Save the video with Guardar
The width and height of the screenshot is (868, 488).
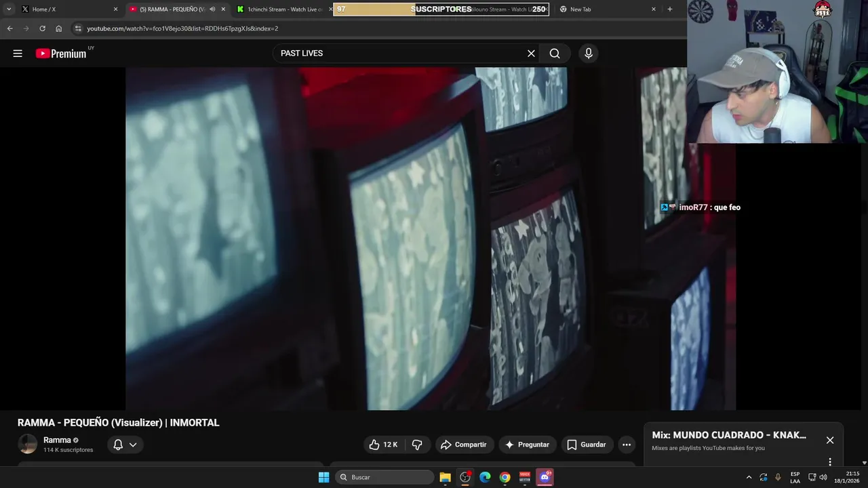point(587,445)
